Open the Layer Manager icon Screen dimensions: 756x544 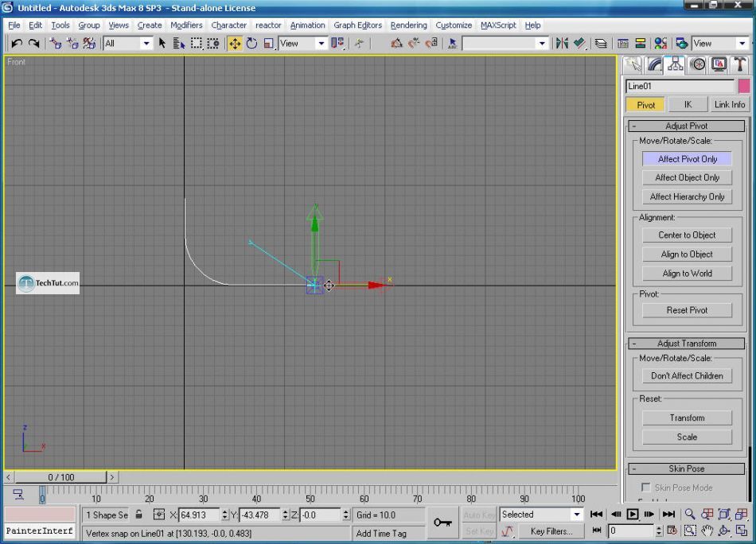(601, 44)
